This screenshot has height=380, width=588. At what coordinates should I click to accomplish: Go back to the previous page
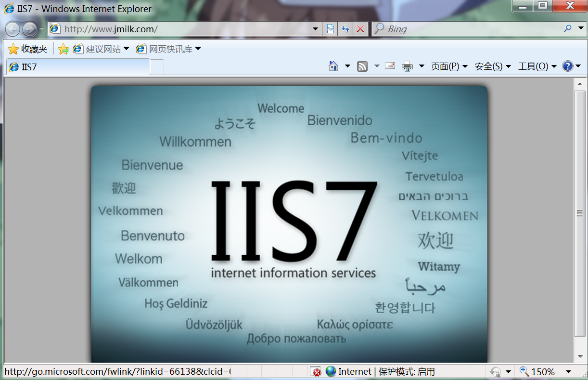(13, 29)
